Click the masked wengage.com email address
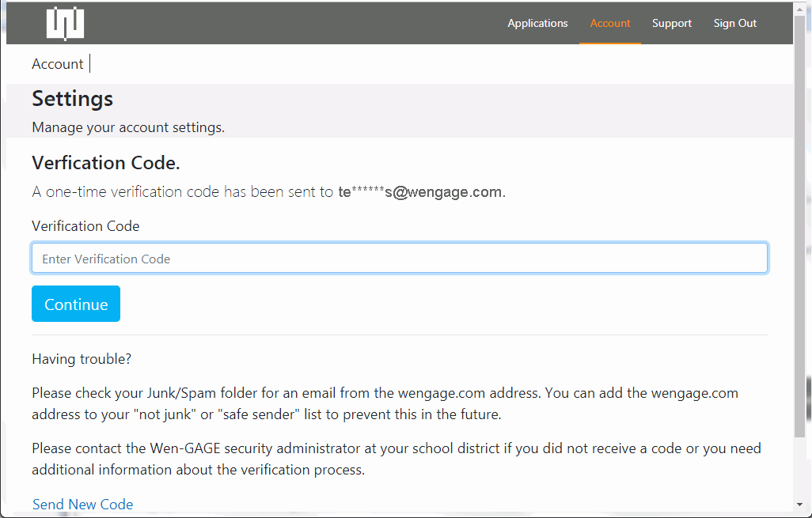812x518 pixels. click(x=420, y=192)
